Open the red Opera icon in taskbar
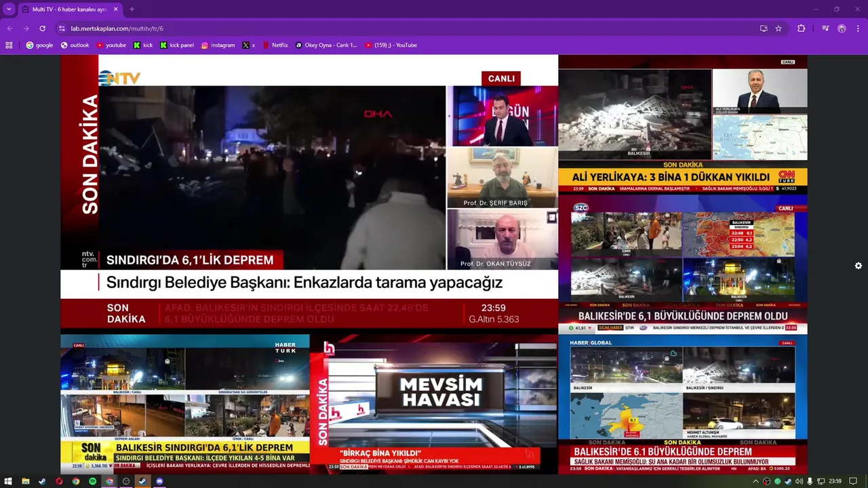868x488 pixels. click(x=59, y=481)
